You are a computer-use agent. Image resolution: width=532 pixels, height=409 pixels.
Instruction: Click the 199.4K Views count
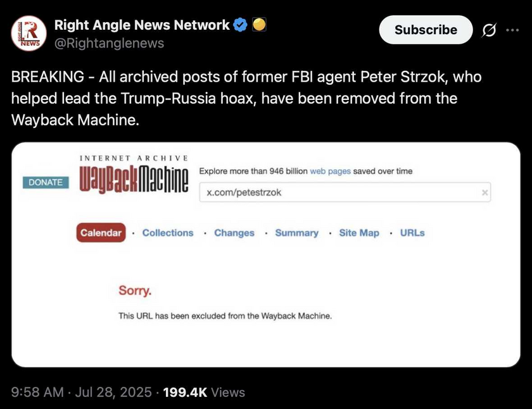click(x=203, y=393)
